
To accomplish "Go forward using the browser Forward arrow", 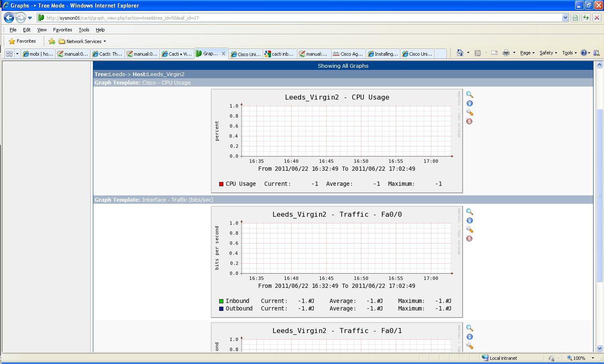I will pos(20,18).
